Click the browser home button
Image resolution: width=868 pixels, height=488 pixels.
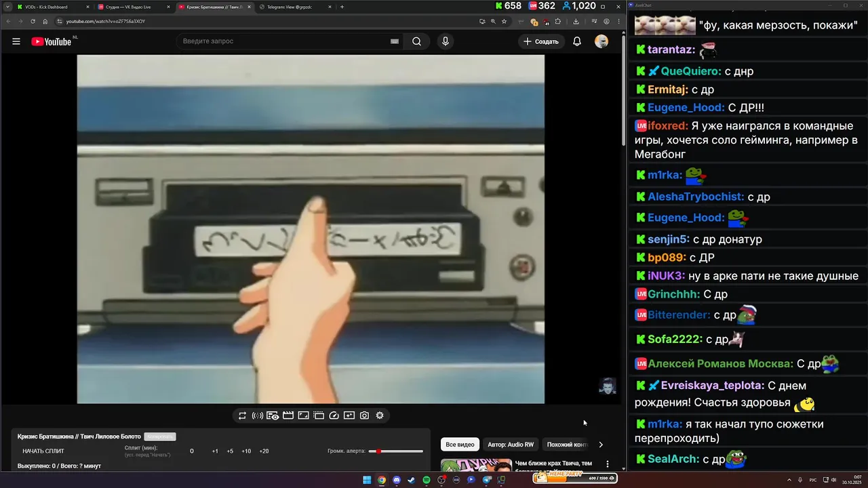[x=45, y=21]
